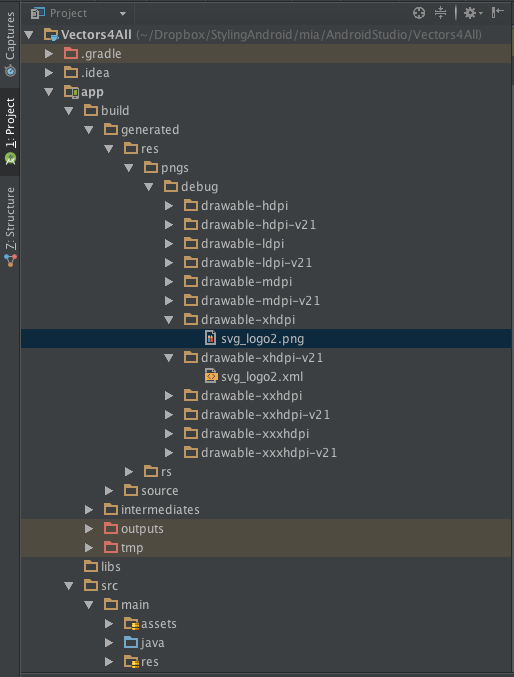Open the gear settings menu icon
Screen dimensions: 514x677
tap(473, 13)
